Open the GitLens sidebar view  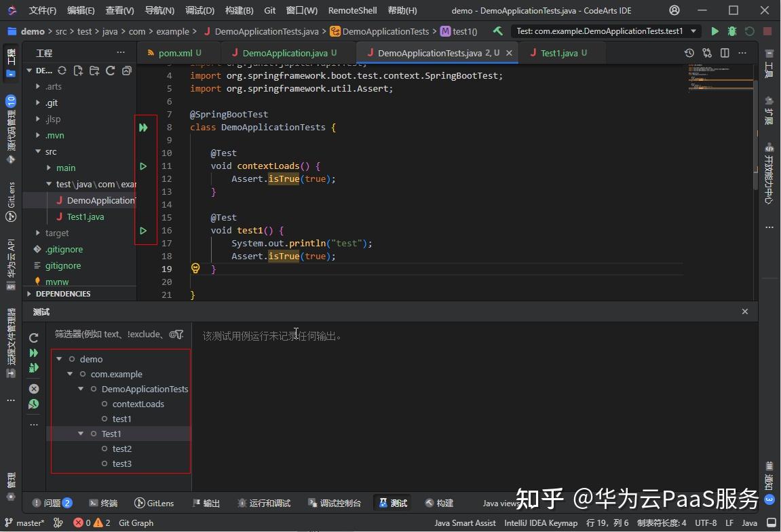tap(11, 202)
